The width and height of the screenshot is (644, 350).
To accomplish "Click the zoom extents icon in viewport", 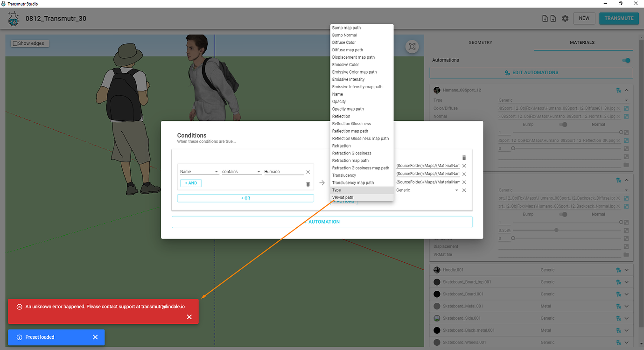I will [x=412, y=46].
